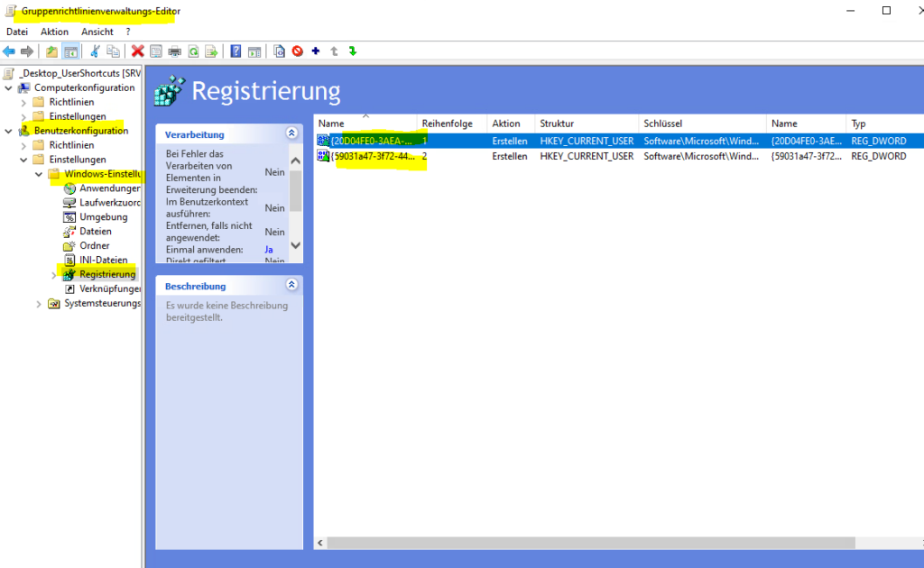This screenshot has height=568, width=924.
Task: Open the Ansicht menu
Action: [x=97, y=32]
